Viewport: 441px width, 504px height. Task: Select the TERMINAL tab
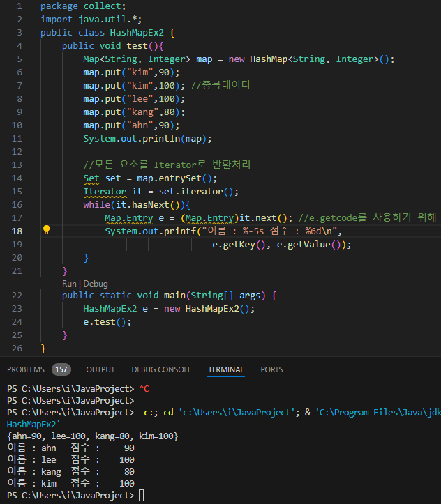coord(226,369)
